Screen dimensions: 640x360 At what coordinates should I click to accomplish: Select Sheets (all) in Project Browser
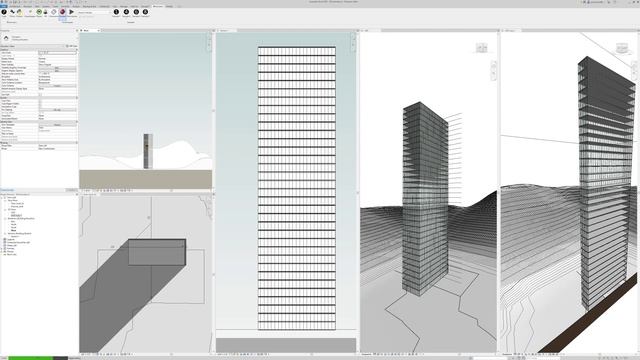12,245
